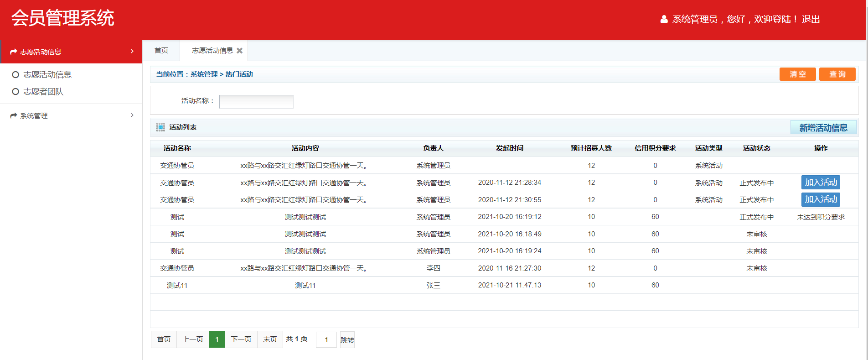Click the 活动名称 column header

point(177,148)
